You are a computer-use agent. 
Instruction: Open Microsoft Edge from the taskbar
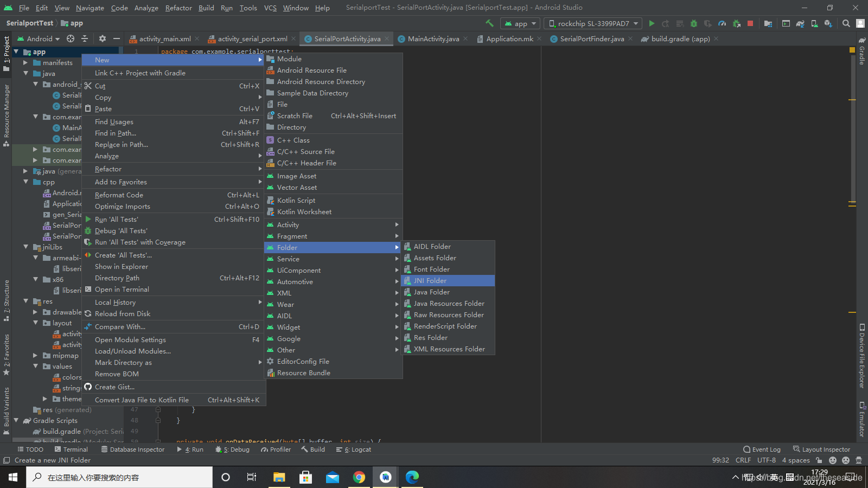(x=412, y=477)
